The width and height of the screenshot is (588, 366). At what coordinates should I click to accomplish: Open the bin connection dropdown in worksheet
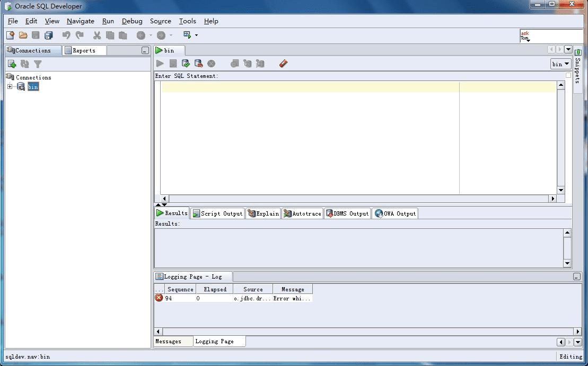[560, 64]
